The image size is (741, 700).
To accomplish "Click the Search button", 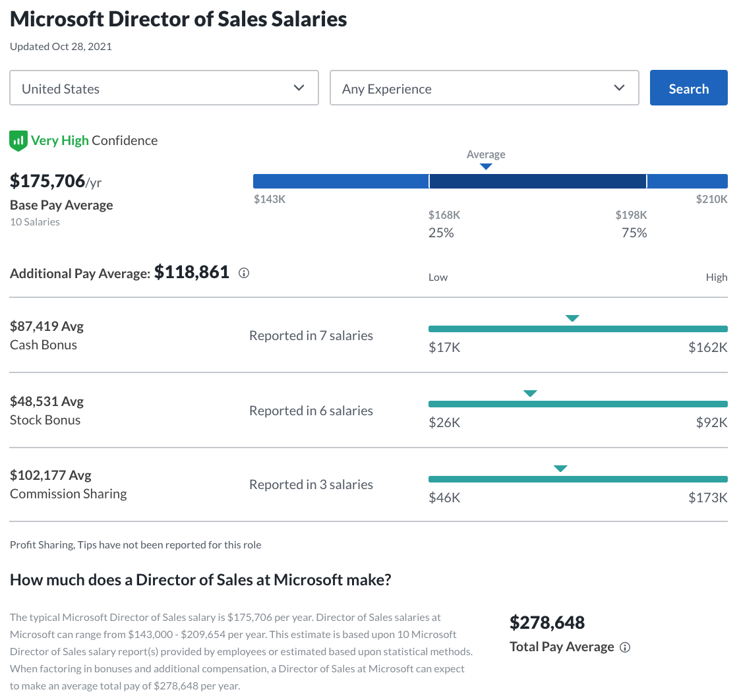I will pos(688,87).
